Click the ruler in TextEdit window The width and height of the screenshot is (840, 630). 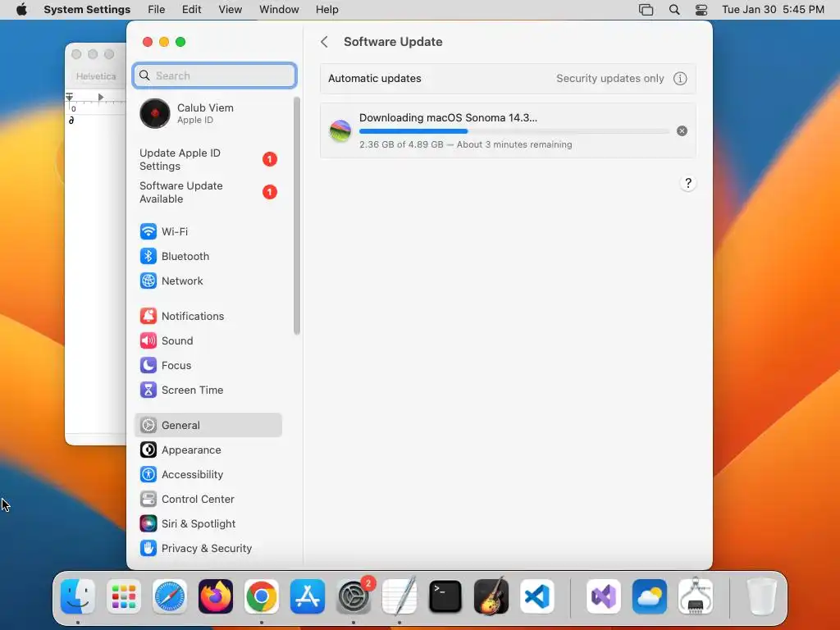95,102
